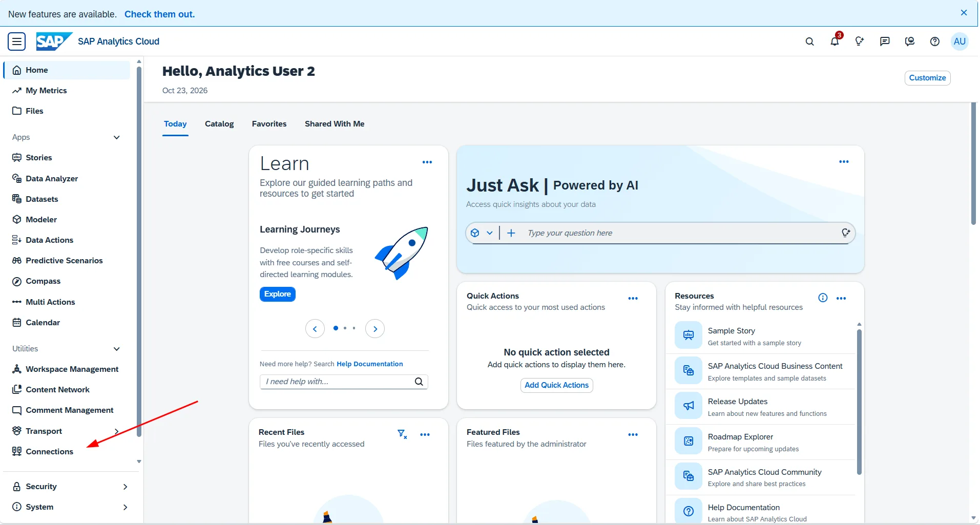Open the Just Ask lightbulb in header
Screen dimensions: 980x525
point(860,41)
